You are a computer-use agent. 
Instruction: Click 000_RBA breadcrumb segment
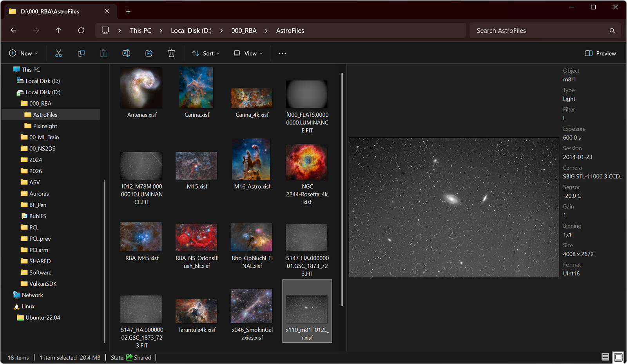244,31
